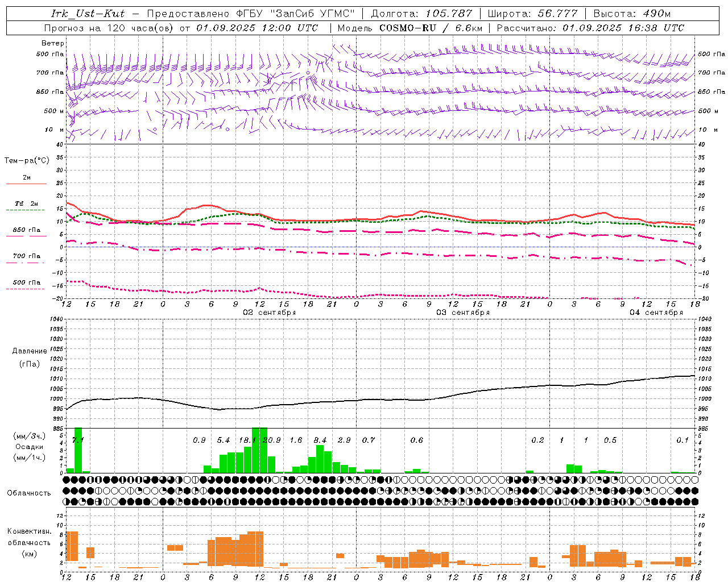
Task: Click the Конвективн. panel label
Action: (x=29, y=531)
